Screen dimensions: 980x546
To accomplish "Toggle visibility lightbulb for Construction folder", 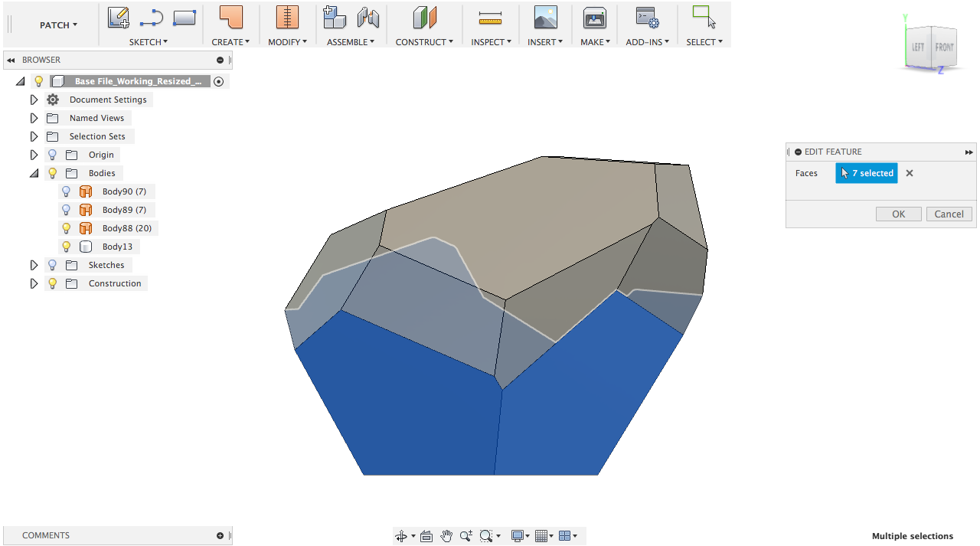I will (x=52, y=283).
